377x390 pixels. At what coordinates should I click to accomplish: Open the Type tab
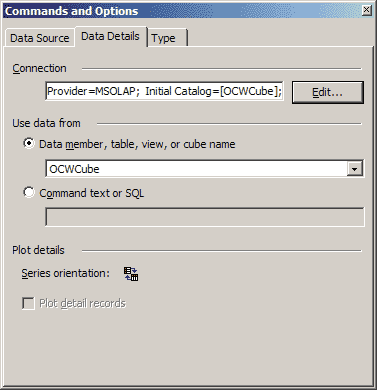pos(167,38)
